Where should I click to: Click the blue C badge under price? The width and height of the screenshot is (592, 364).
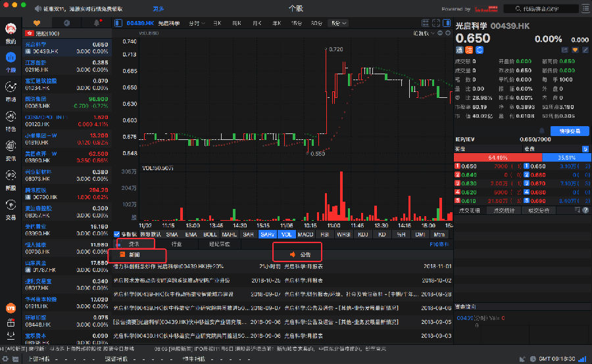(x=480, y=50)
